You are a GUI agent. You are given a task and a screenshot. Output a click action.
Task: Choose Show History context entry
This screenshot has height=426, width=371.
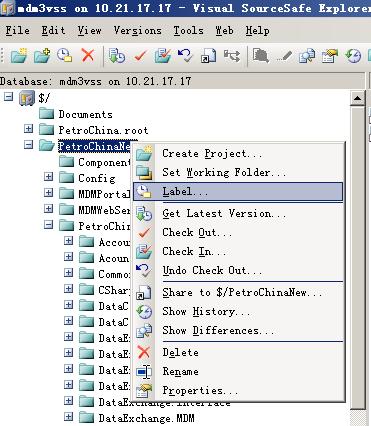point(238,312)
